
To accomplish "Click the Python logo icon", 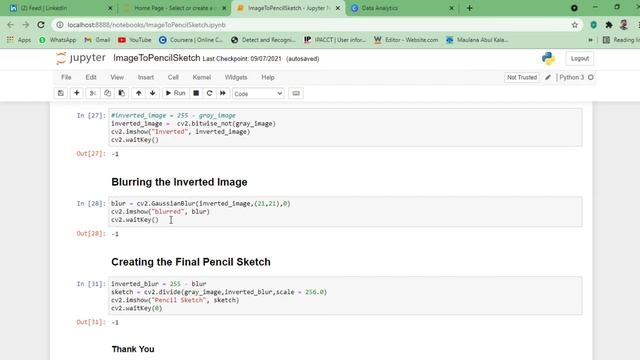I will 548,59.
